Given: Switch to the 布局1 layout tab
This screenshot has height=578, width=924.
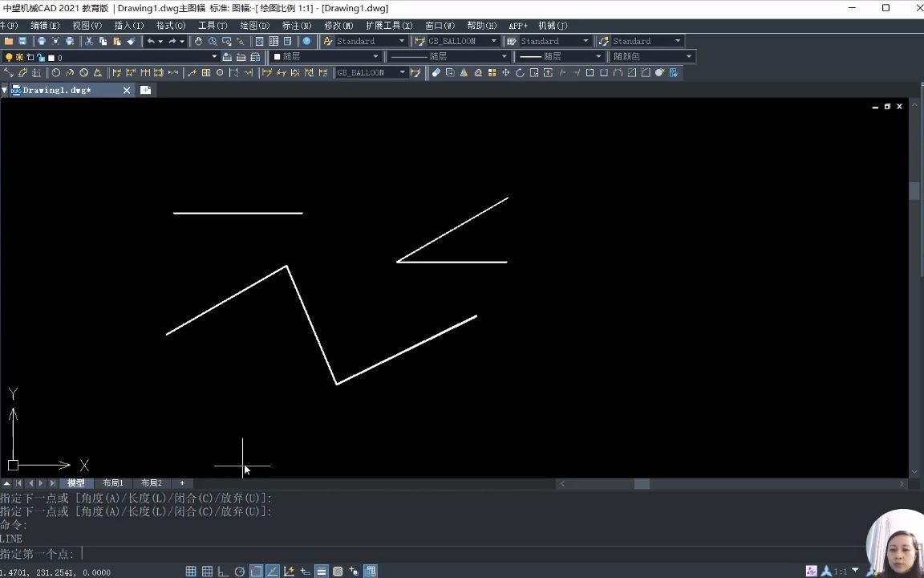Looking at the screenshot, I should click(x=113, y=482).
